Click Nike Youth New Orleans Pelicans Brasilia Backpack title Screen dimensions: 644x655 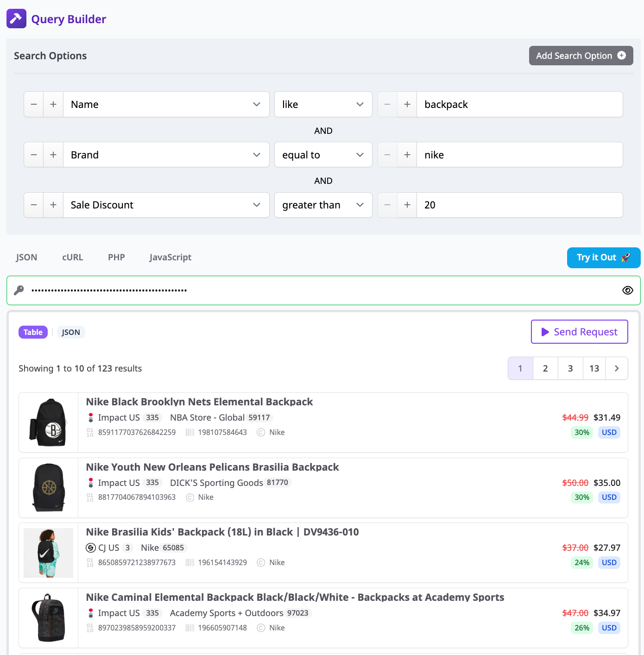(x=212, y=467)
